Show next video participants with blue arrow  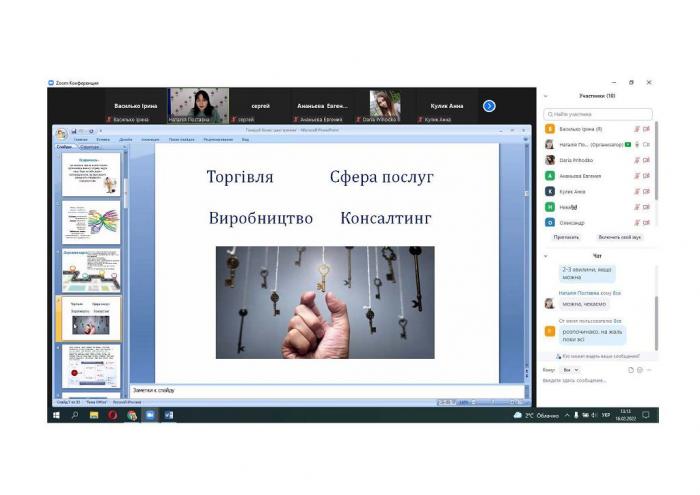pos(489,106)
